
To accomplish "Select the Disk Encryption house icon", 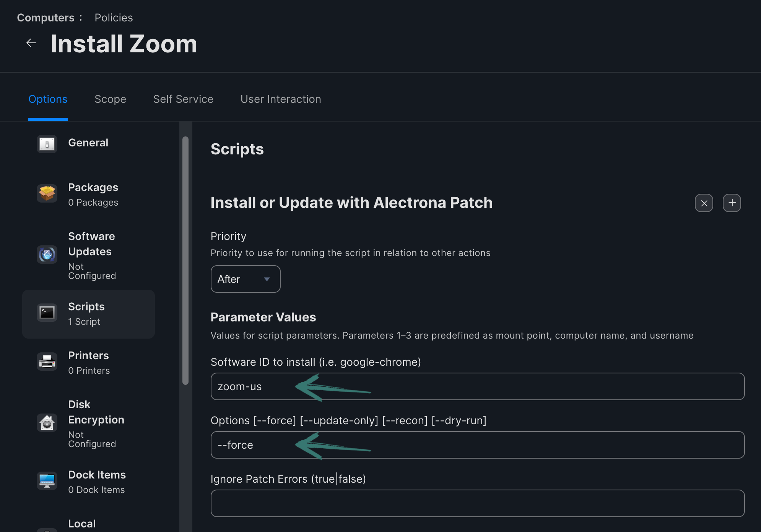I will pos(47,423).
